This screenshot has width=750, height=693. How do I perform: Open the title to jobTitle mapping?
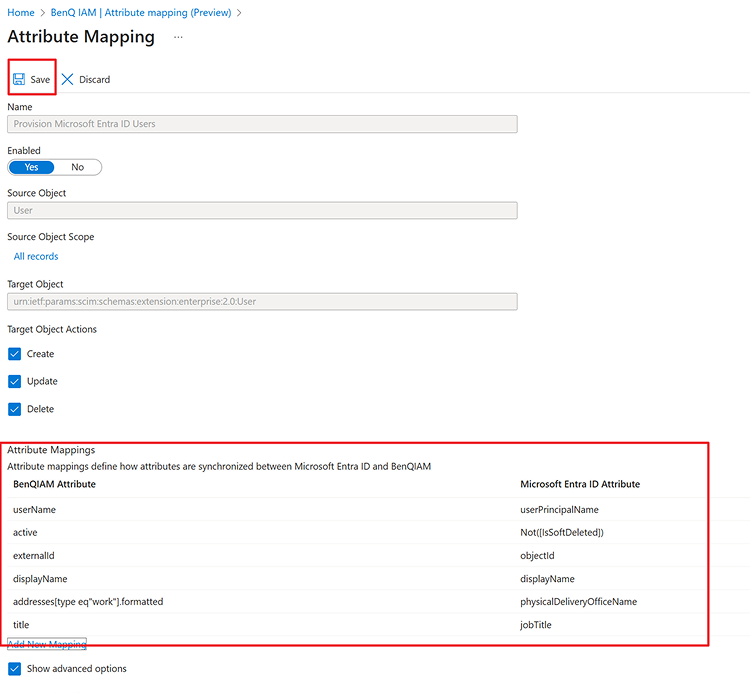22,625
